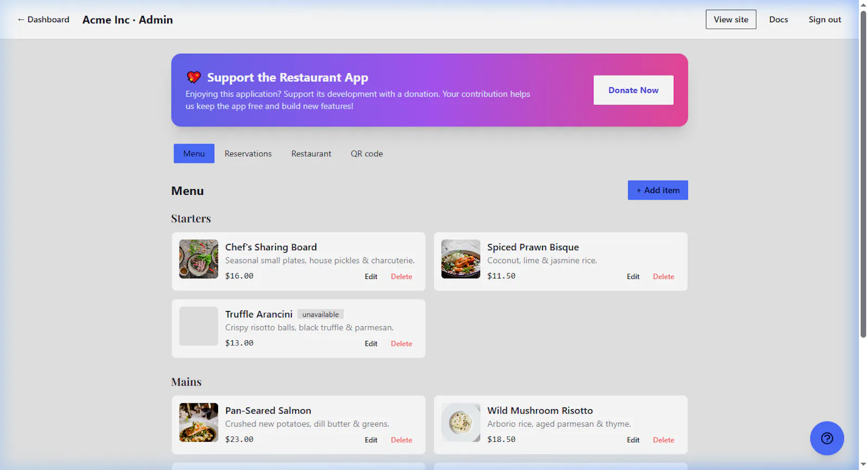
Task: Click 'Crispy risotto balls' description
Action: click(309, 328)
